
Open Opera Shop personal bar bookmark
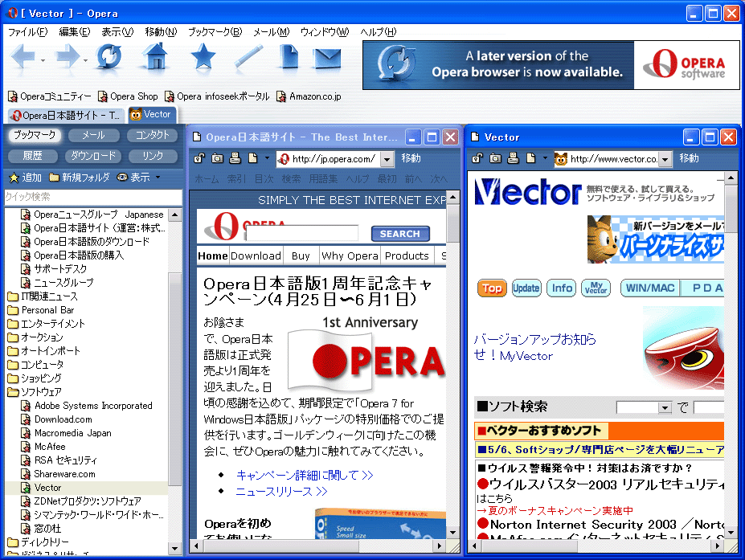click(x=128, y=96)
